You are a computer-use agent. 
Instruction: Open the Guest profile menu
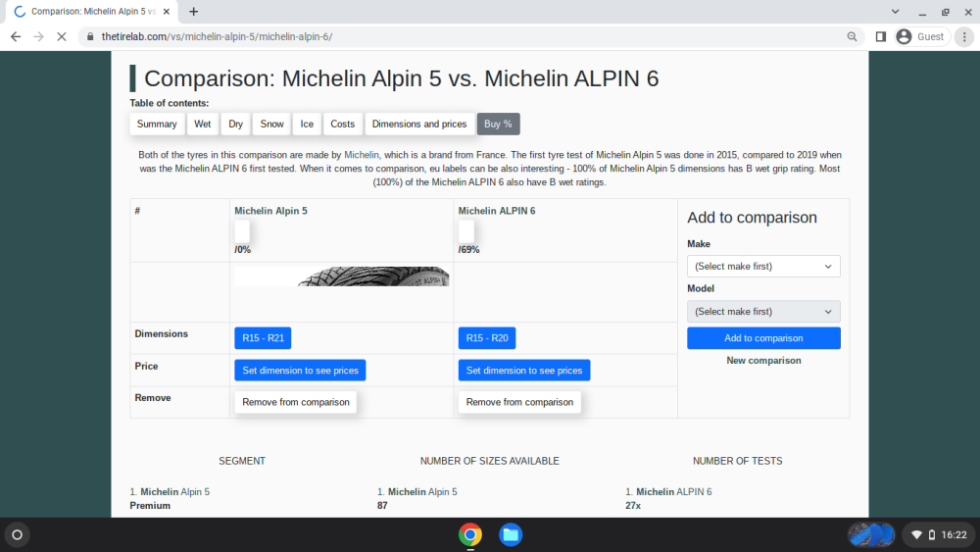pyautogui.click(x=921, y=37)
